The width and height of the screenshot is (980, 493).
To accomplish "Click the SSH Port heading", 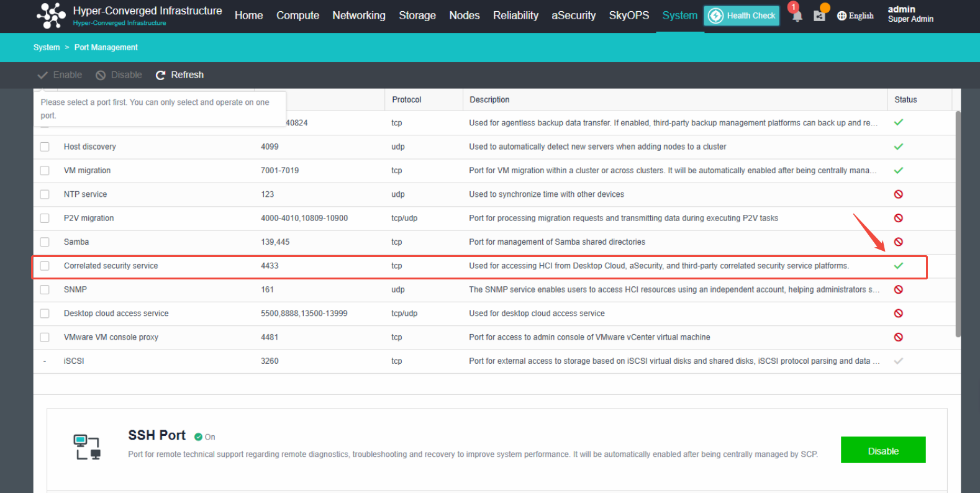I will 157,435.
